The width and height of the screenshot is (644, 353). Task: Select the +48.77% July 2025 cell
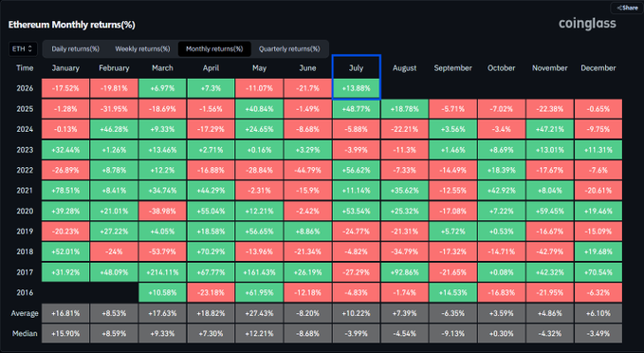tap(356, 109)
